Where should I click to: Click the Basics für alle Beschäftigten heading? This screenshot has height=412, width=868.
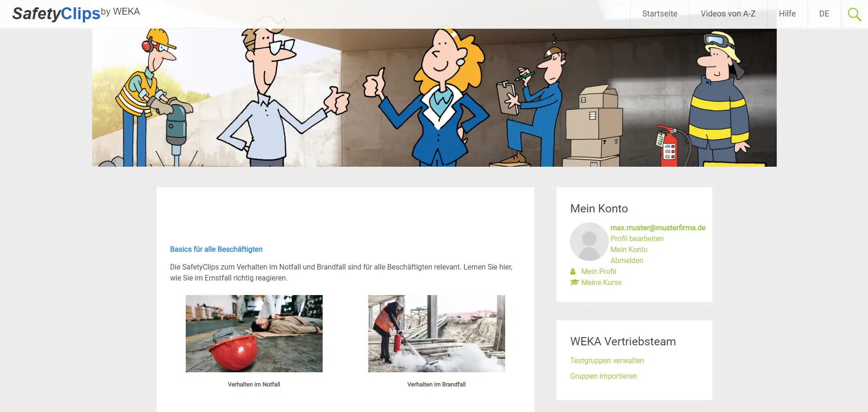(x=216, y=249)
